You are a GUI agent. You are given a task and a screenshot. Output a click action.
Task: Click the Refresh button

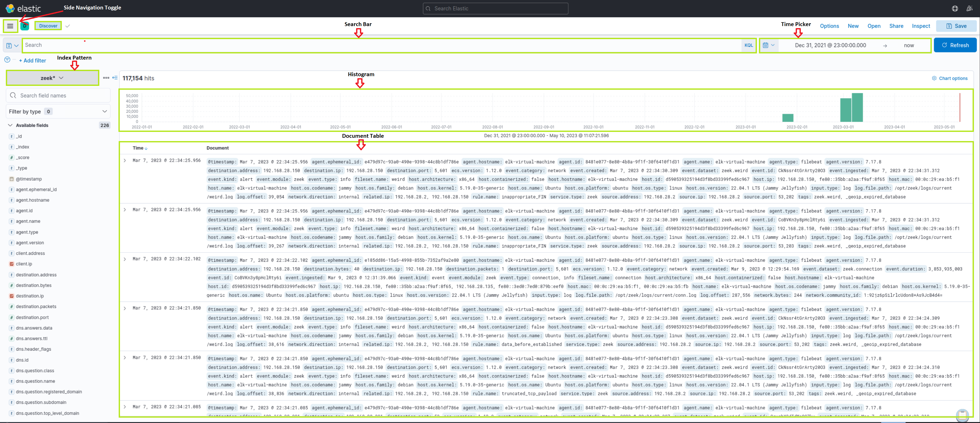(955, 45)
